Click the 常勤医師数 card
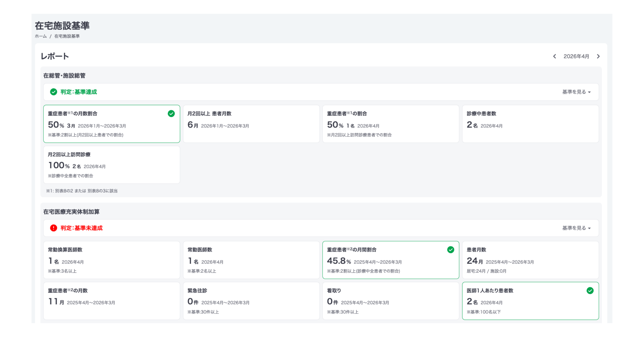Image resolution: width=644 pixels, height=337 pixels. pyautogui.click(x=251, y=260)
